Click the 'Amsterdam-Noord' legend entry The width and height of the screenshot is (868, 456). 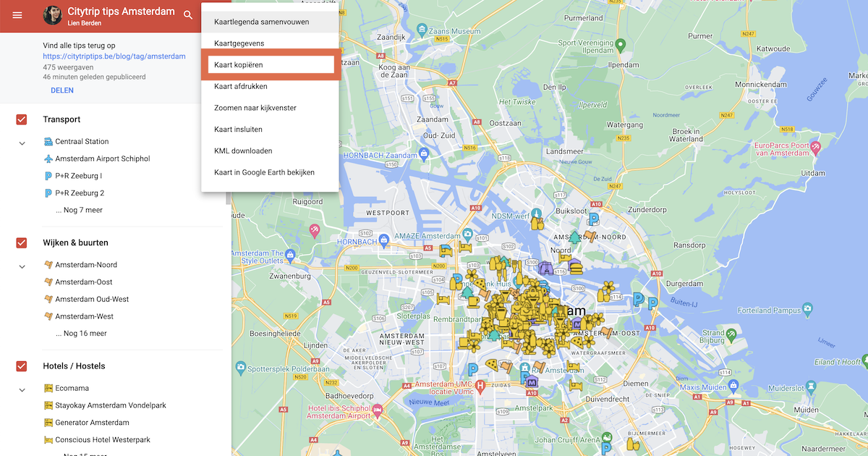(x=86, y=265)
